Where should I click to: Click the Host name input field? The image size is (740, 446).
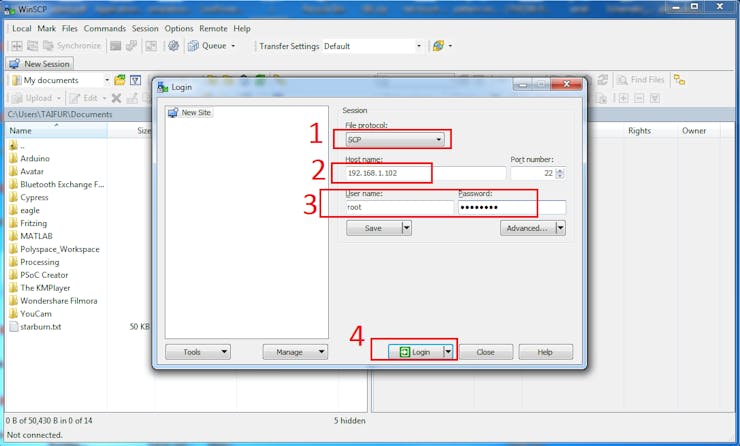(425, 173)
